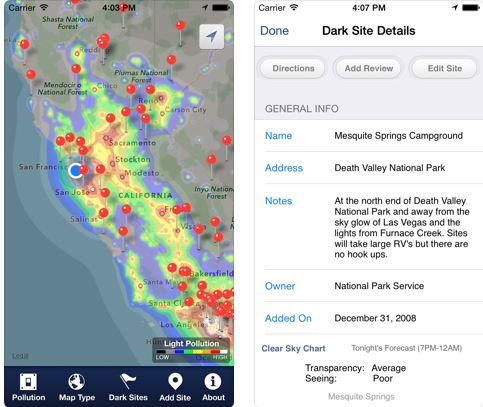
Task: Click the Light Pollution color legend
Action: click(192, 350)
